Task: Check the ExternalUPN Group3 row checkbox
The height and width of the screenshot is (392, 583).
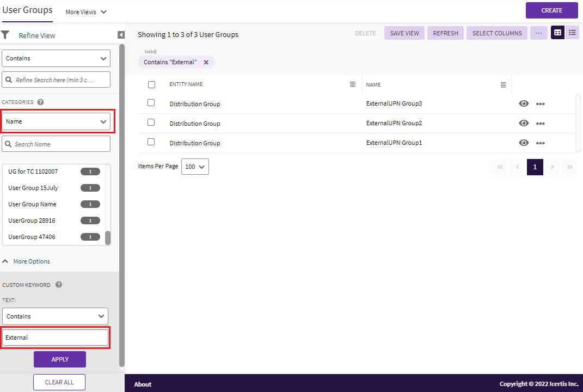Action: (x=151, y=103)
